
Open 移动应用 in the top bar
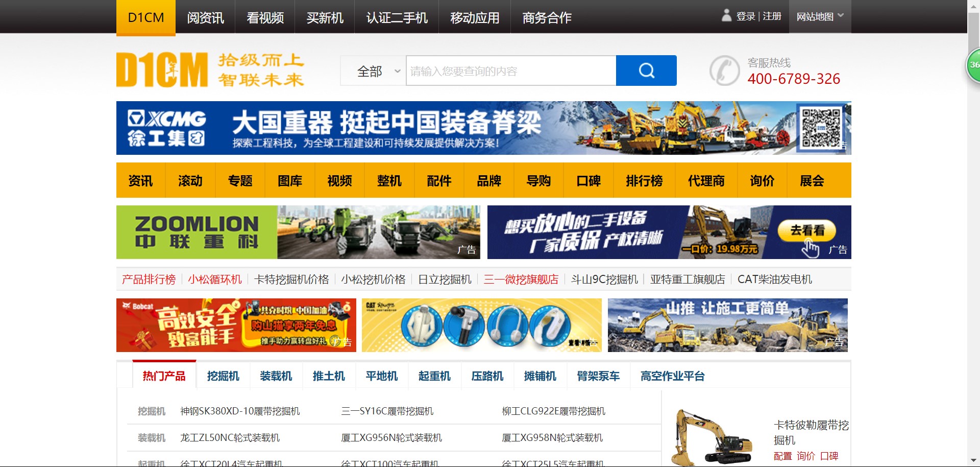(x=475, y=17)
